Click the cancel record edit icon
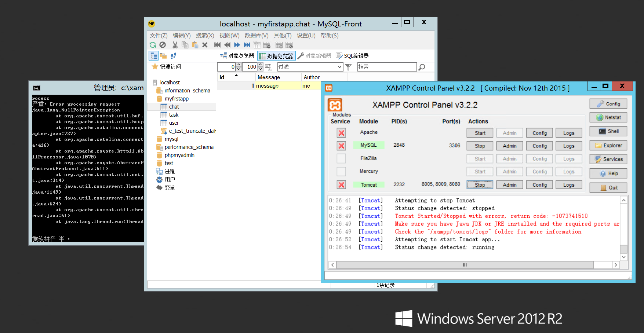The width and height of the screenshot is (644, 333). [x=289, y=45]
